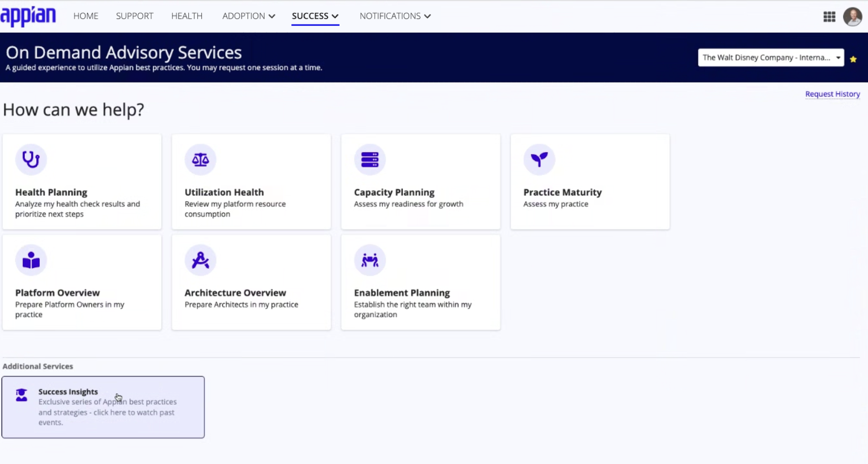This screenshot has height=464, width=868.
Task: Click the Success Insights graduate icon
Action: pyautogui.click(x=21, y=395)
